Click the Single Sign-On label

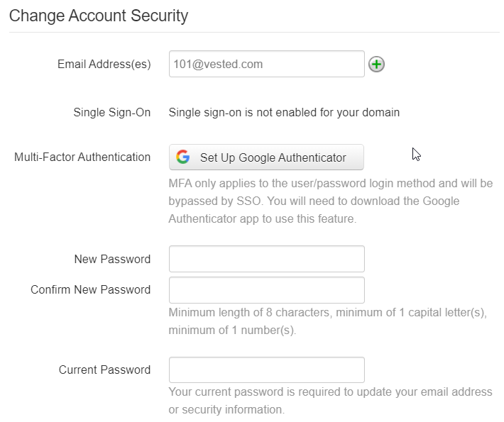point(111,112)
